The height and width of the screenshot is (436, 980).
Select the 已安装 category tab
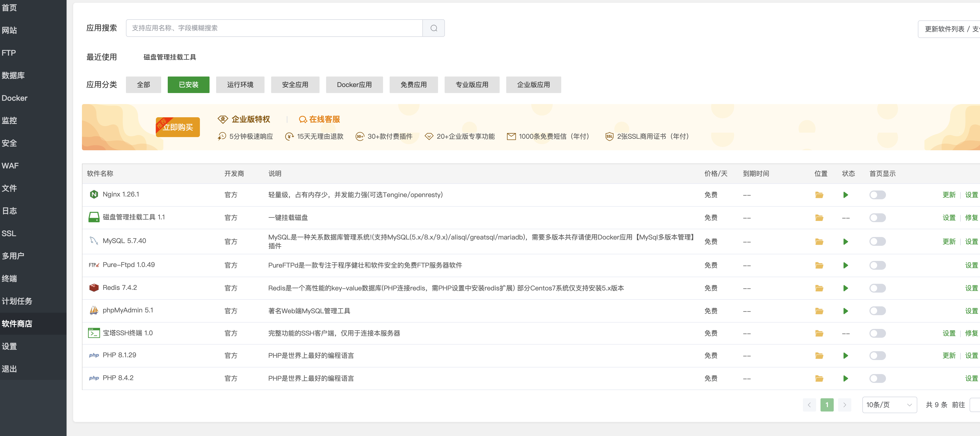[x=188, y=85]
